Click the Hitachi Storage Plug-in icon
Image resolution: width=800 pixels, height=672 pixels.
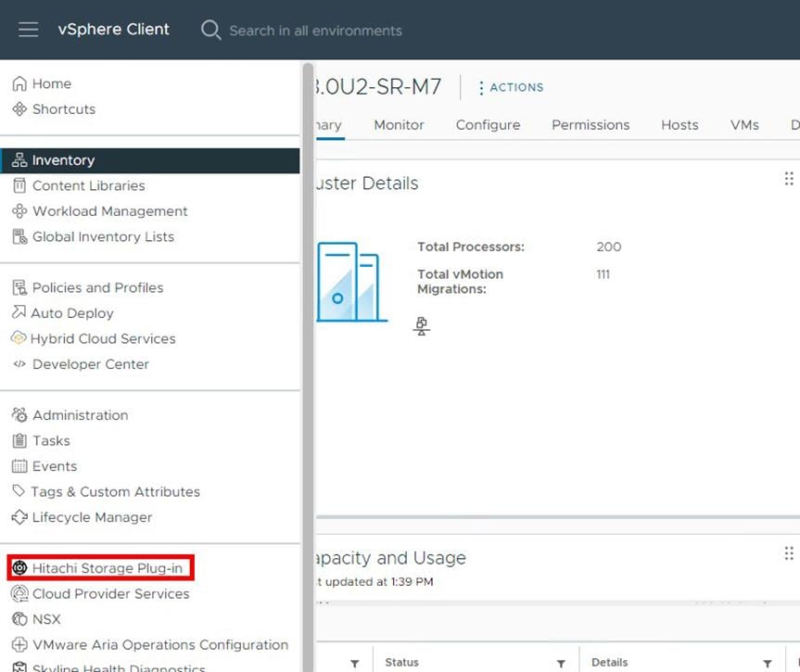[19, 567]
